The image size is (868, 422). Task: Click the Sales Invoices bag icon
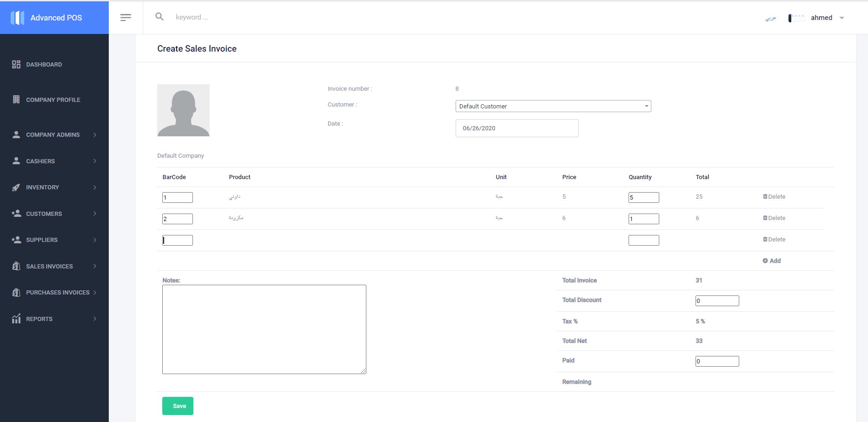(x=16, y=266)
